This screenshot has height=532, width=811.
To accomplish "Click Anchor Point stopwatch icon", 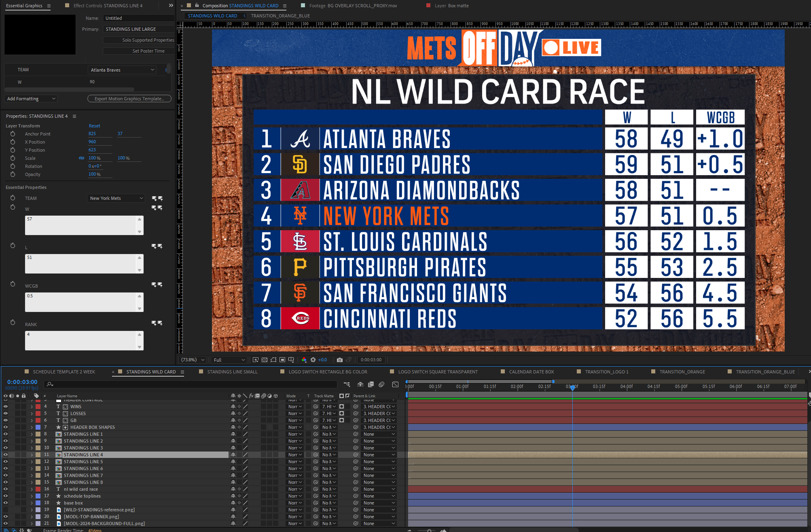I will point(13,134).
